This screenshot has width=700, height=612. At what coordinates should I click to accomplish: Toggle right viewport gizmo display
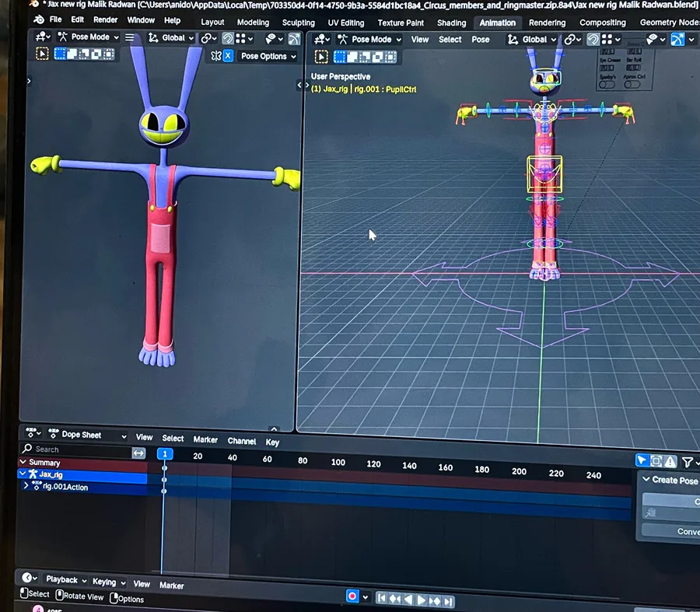(677, 40)
